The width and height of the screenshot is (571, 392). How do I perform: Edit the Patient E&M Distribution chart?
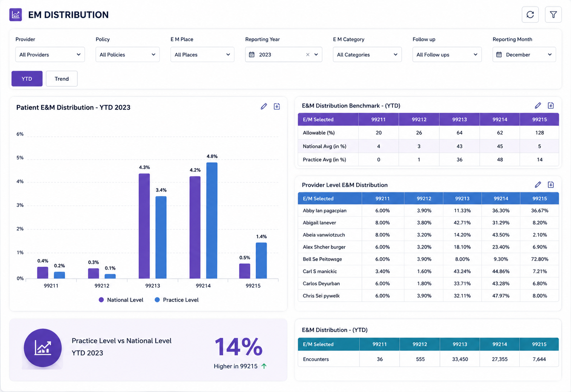[264, 106]
